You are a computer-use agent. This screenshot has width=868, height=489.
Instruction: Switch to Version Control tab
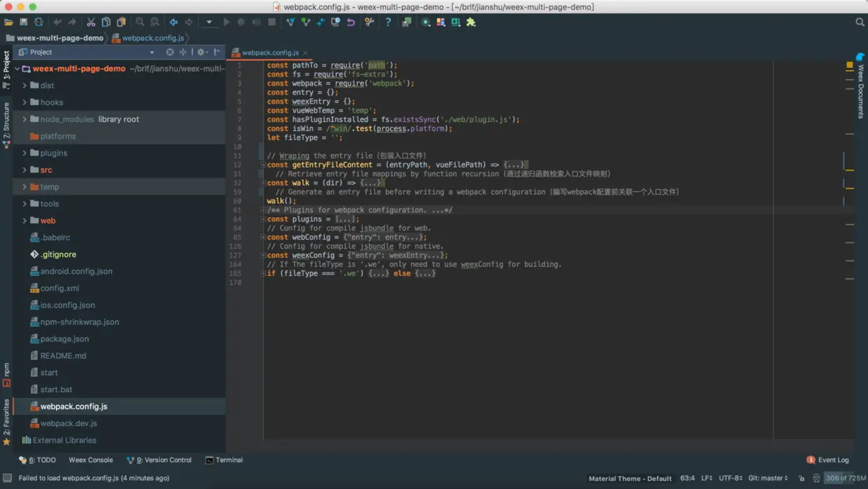click(x=159, y=460)
